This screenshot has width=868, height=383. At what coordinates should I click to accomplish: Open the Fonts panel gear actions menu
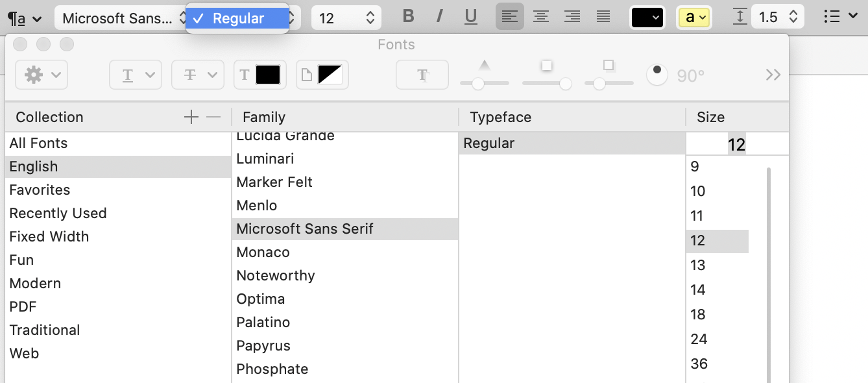click(42, 75)
